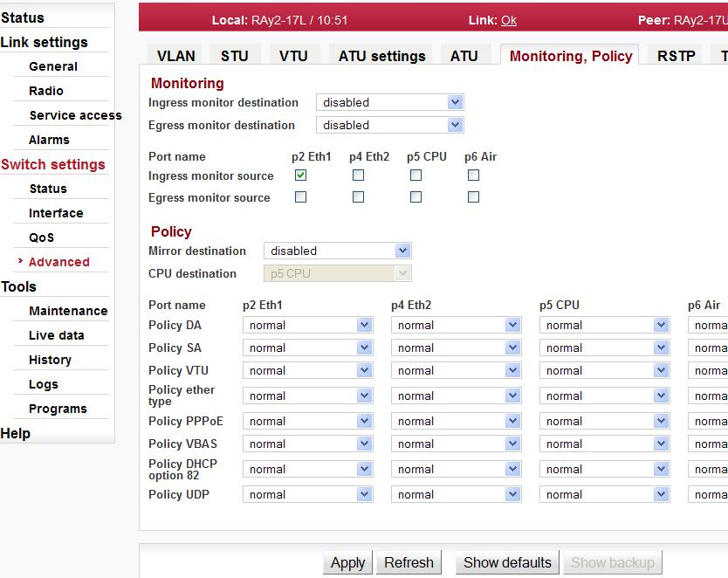The width and height of the screenshot is (728, 578).
Task: Open Ingress monitor destination dropdown
Action: click(390, 102)
